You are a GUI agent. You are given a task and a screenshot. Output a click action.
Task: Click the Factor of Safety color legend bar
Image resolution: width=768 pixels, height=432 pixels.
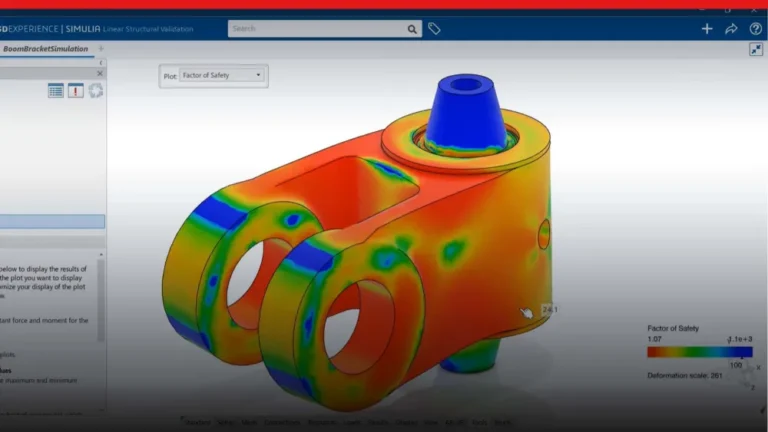click(700, 352)
